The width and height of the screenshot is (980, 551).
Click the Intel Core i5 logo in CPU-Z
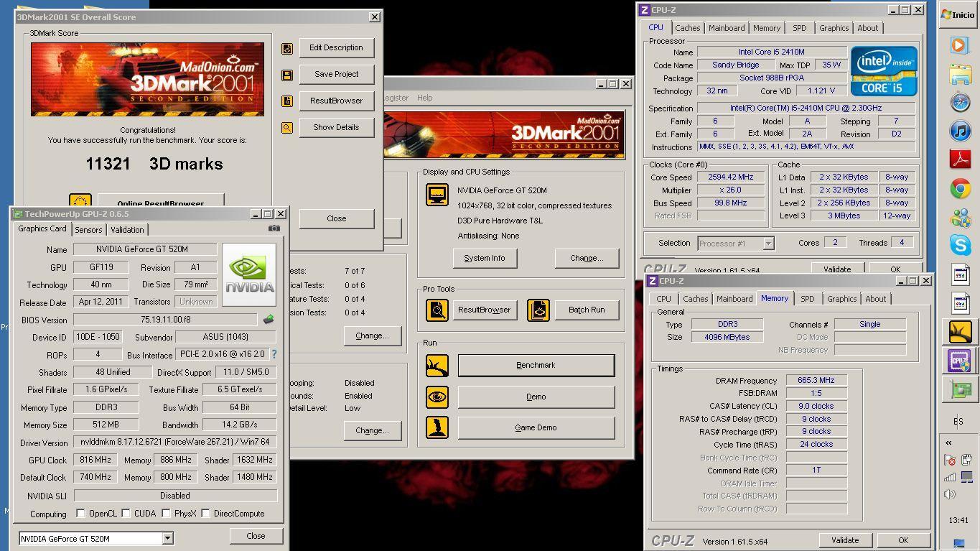point(884,71)
